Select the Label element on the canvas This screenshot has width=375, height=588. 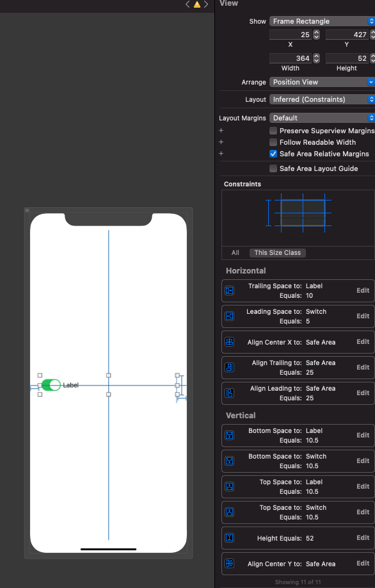[x=70, y=385]
